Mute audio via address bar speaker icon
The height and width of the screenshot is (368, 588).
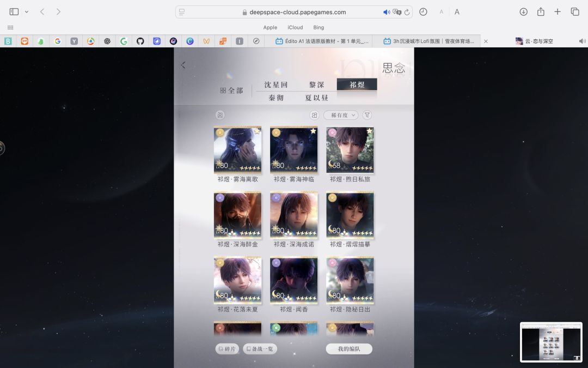386,12
